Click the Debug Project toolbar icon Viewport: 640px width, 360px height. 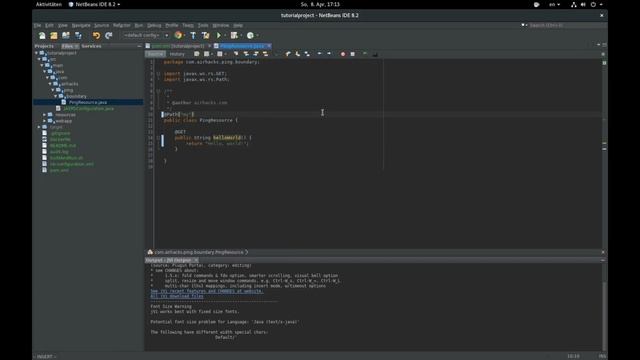click(x=234, y=36)
